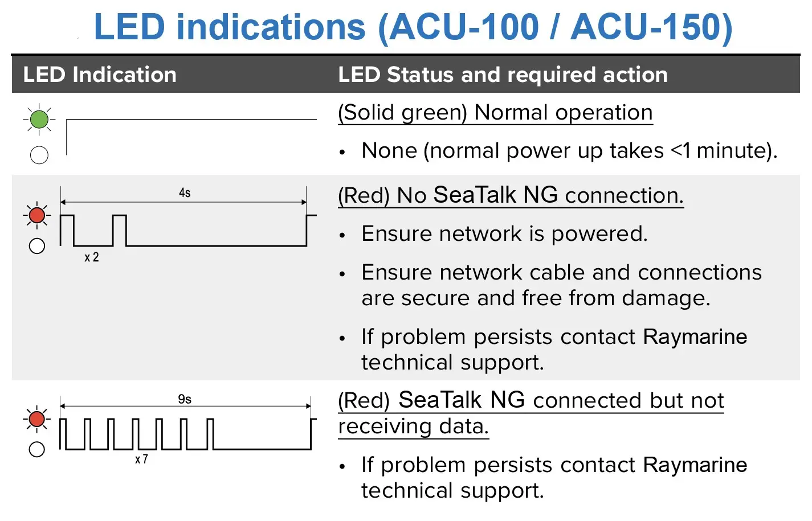Click the empty circle under the last red LED
The height and width of the screenshot is (521, 812).
pos(37,449)
